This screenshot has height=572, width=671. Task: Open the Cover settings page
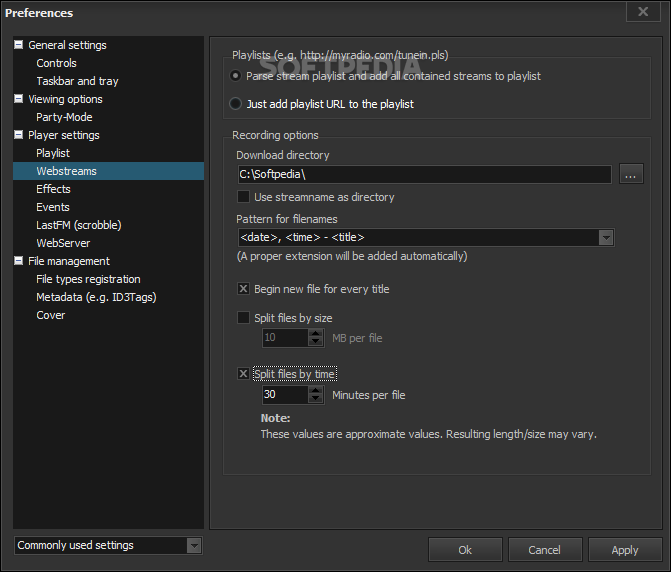[50, 315]
